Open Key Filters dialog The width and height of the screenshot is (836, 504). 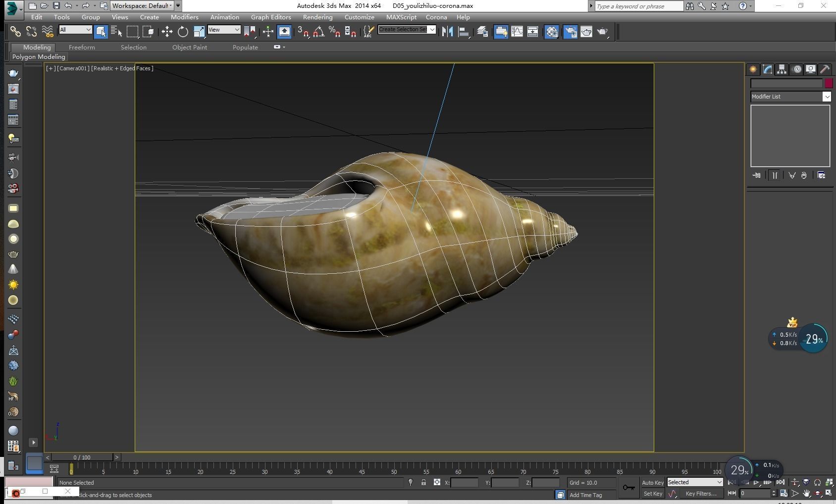point(701,494)
